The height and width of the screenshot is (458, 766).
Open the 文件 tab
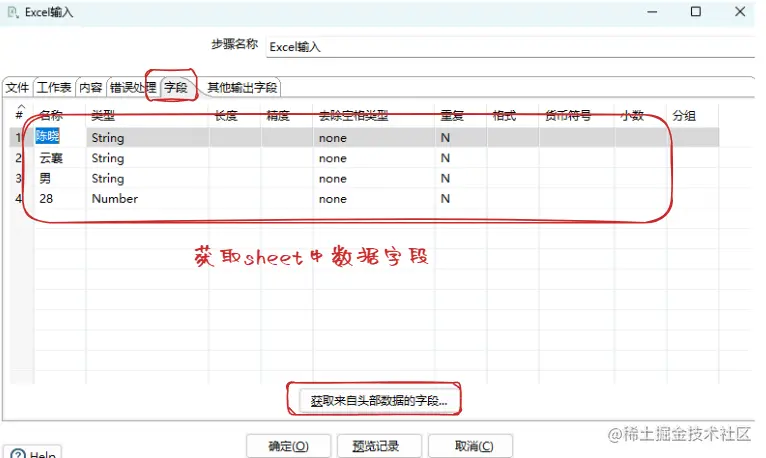click(17, 87)
